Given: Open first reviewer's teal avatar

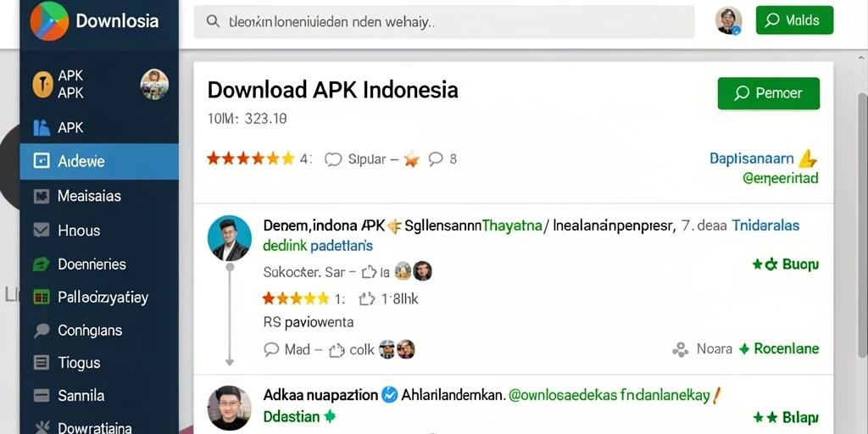Looking at the screenshot, I should [x=230, y=238].
